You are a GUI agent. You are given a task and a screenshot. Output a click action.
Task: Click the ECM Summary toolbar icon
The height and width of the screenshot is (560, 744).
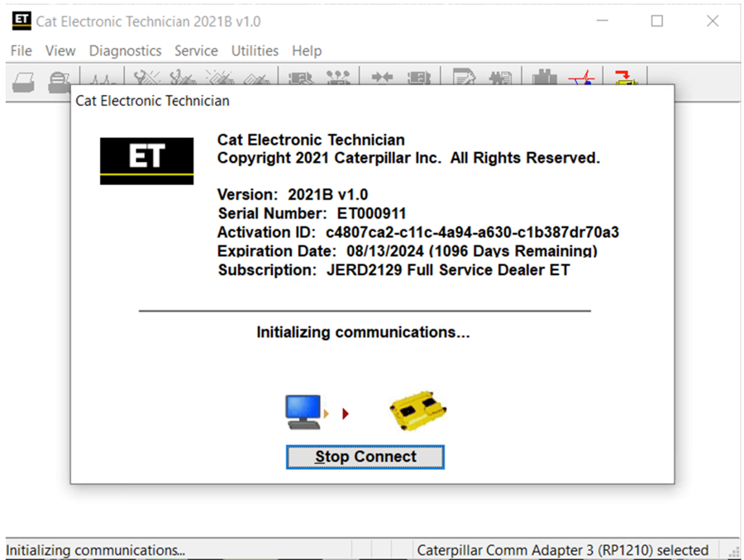[x=301, y=78]
